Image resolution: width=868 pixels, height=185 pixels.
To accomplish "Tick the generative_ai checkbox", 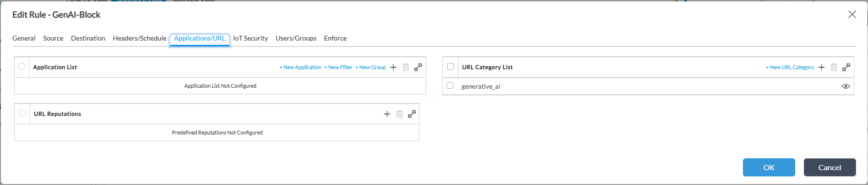I will 450,85.
